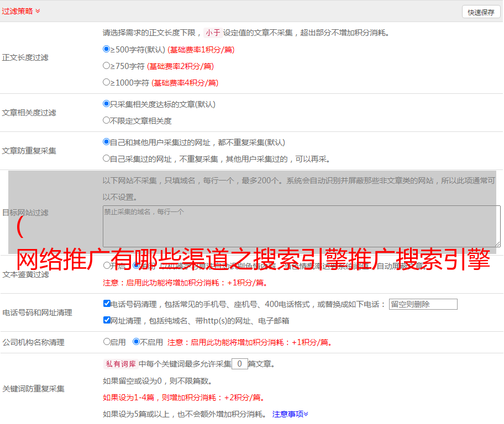
Task: Select the ≥750字符 length option
Action: coord(107,66)
